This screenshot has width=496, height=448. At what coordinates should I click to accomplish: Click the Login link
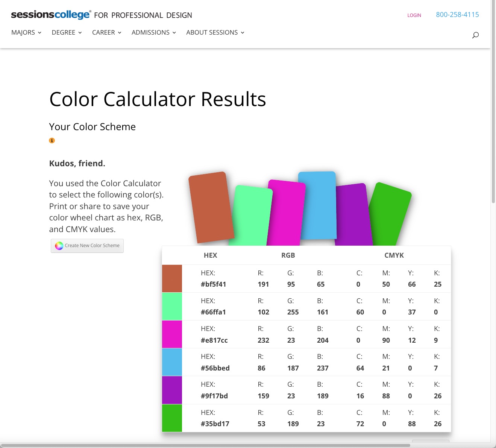(414, 15)
